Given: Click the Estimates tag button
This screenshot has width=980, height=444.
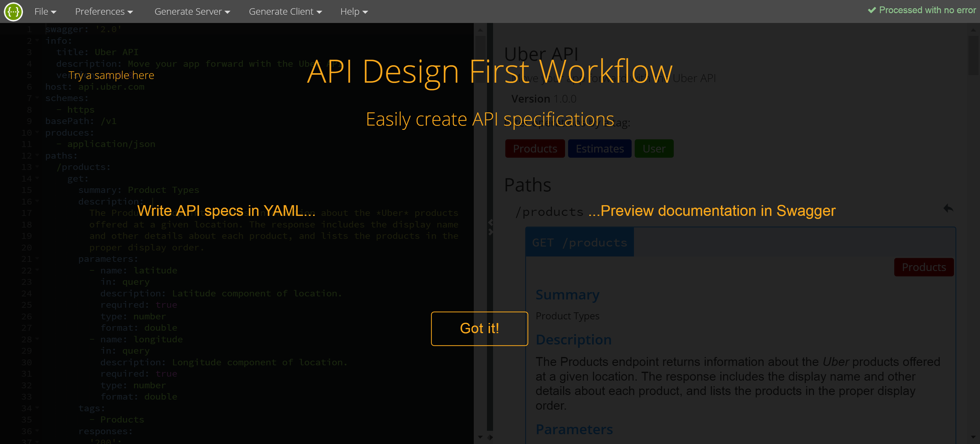Looking at the screenshot, I should point(600,149).
